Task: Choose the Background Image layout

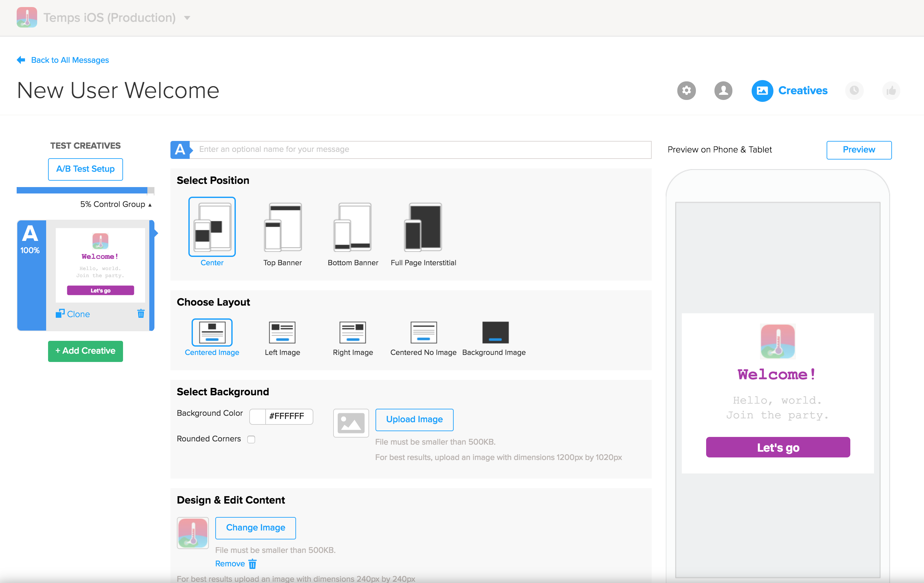Action: 495,332
